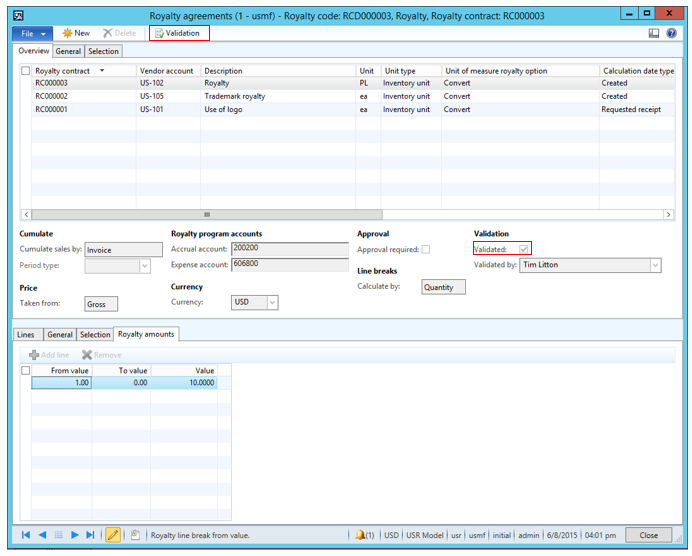This screenshot has width=692, height=556.
Task: Toggle the Approval required checkbox
Action: (x=426, y=249)
